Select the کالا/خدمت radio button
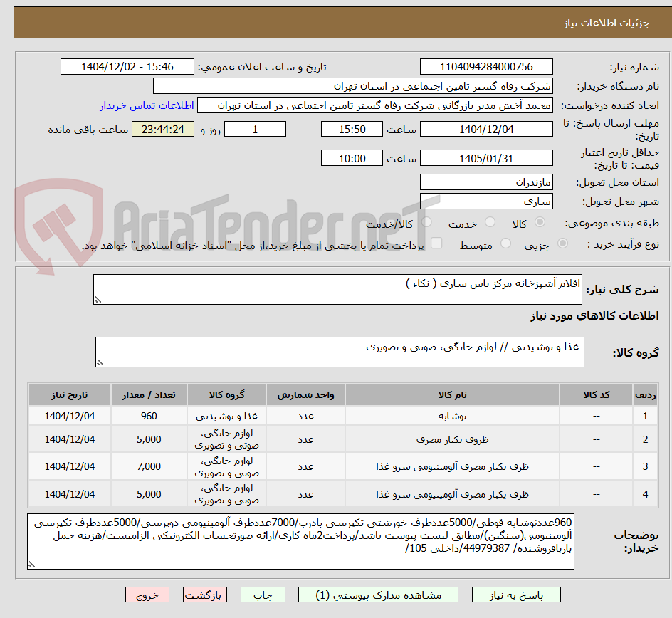Image resolution: width=672 pixels, height=618 pixels. (426, 222)
